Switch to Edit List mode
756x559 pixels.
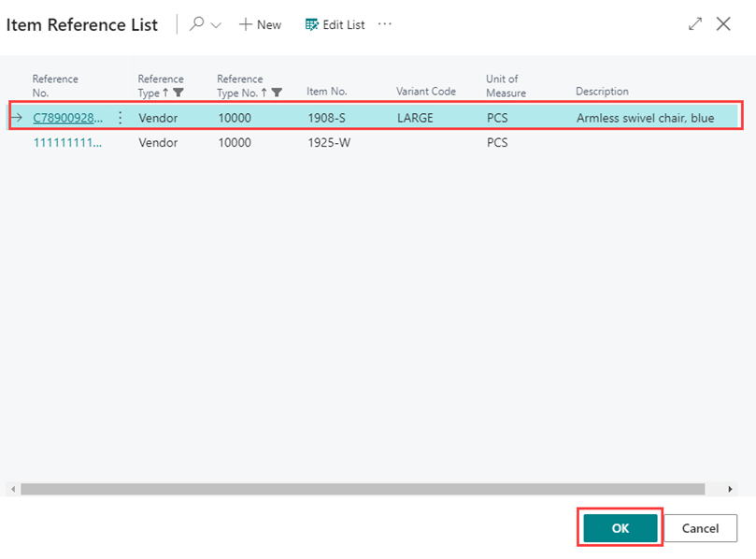(x=335, y=24)
